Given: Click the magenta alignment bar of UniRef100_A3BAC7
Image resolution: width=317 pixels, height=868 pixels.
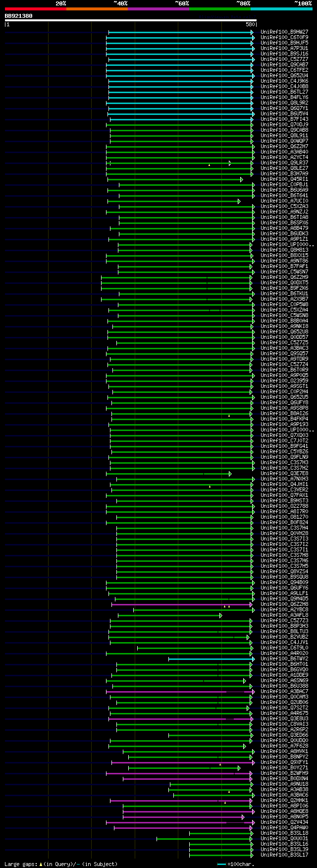Looking at the screenshot, I should pos(179,692).
